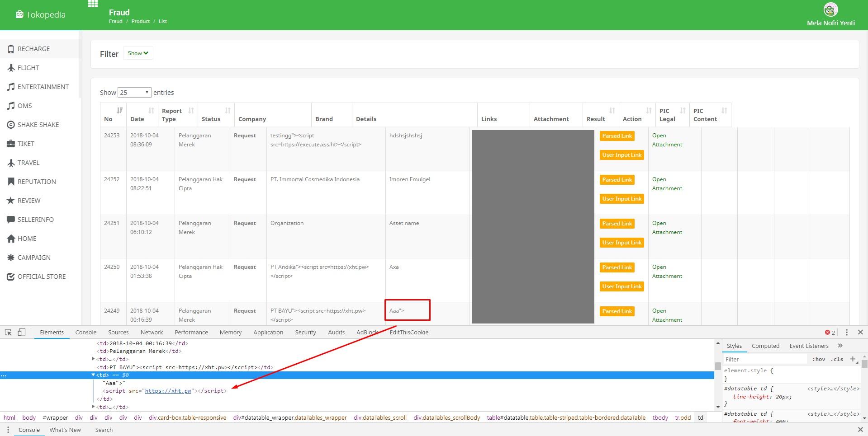Select the Shake-Shake sidebar icon
The image size is (868, 436).
pos(10,124)
